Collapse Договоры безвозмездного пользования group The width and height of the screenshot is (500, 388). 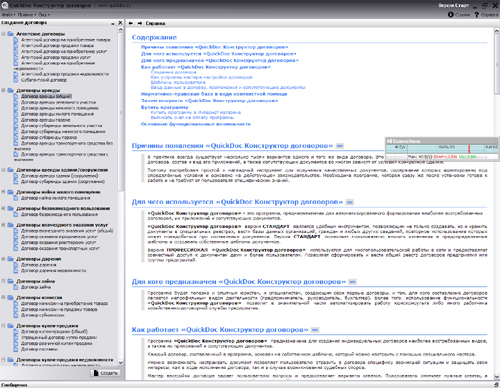(x=3, y=209)
